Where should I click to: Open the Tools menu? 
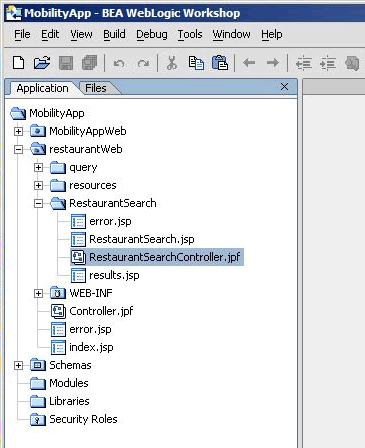click(x=190, y=34)
